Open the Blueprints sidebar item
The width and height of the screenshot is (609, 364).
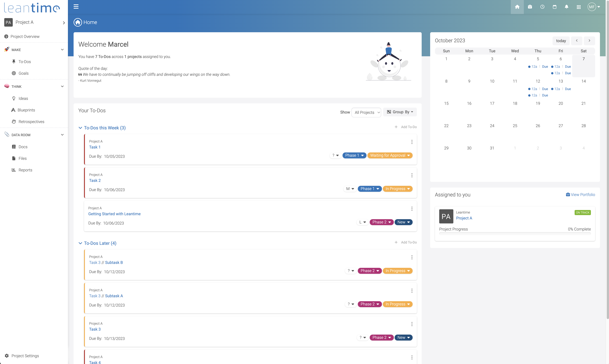click(26, 110)
